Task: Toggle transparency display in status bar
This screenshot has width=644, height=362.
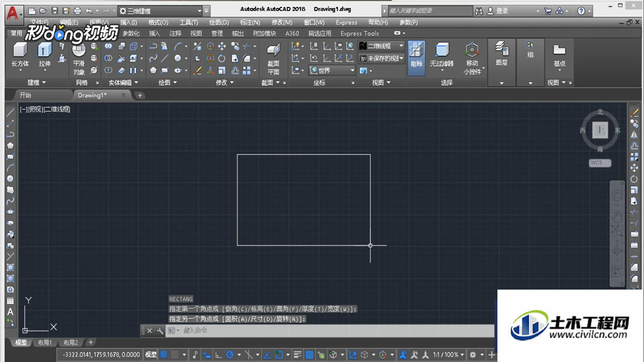Action: (x=309, y=355)
